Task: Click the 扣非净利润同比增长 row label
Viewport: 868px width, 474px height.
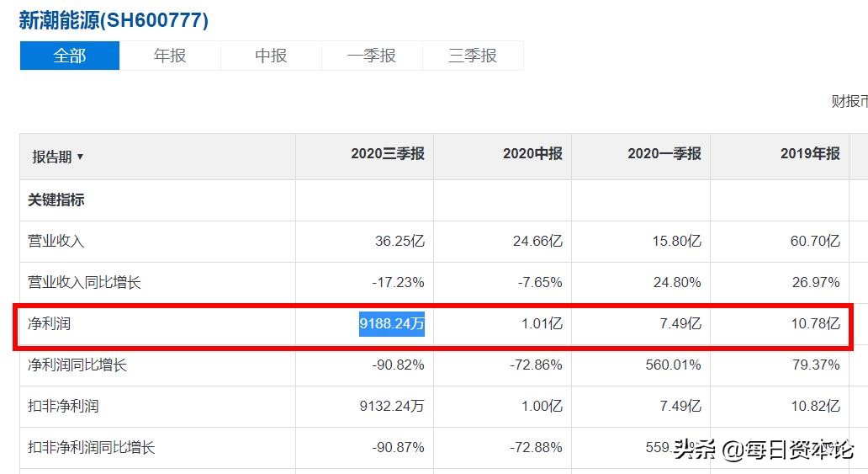Action: [92, 447]
